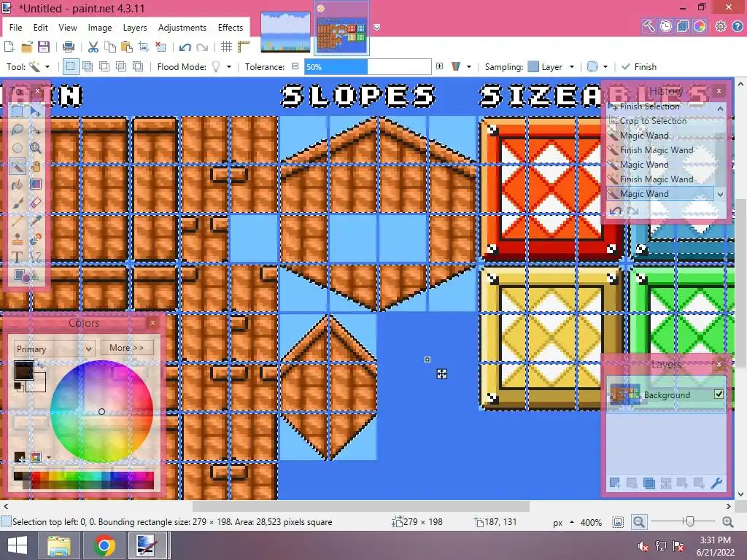
Task: Move the zoom slider handle
Action: 690,522
